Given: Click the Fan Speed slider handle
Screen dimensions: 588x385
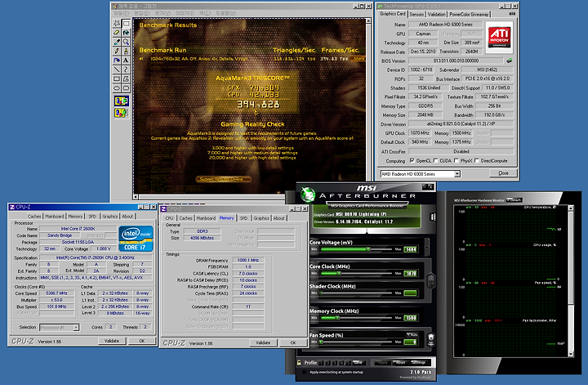Looking at the screenshot, I should pos(321,342).
